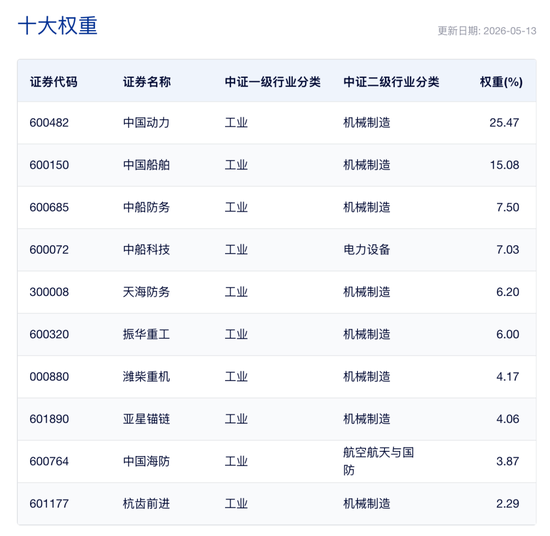The width and height of the screenshot is (550, 536).
Task: Select the name 天海防务
Action: point(146,292)
